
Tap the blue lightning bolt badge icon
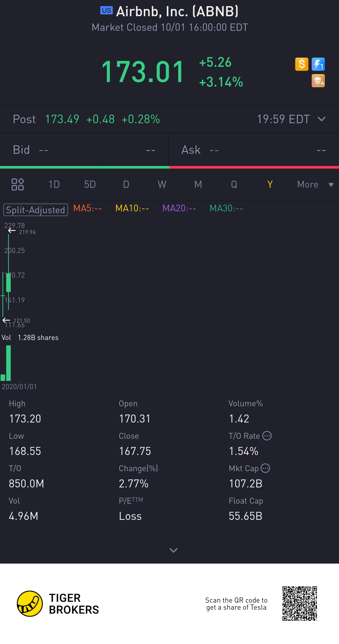(x=318, y=64)
